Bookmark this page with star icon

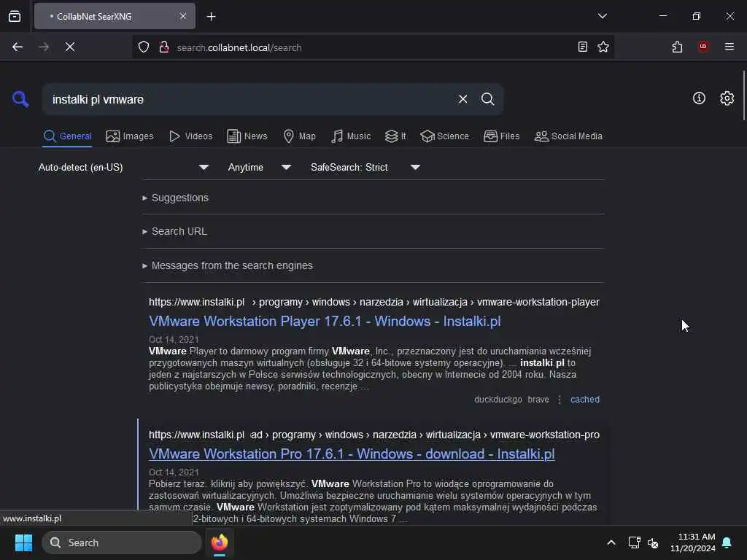[x=603, y=47]
